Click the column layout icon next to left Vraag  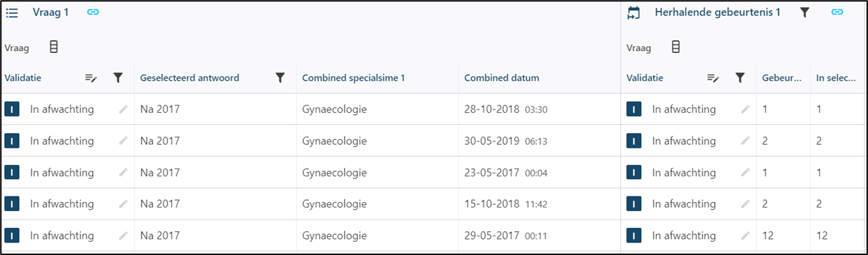(54, 47)
